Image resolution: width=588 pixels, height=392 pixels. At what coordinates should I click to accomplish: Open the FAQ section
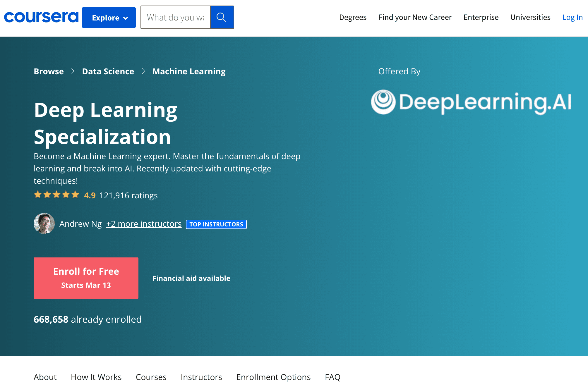coord(332,377)
